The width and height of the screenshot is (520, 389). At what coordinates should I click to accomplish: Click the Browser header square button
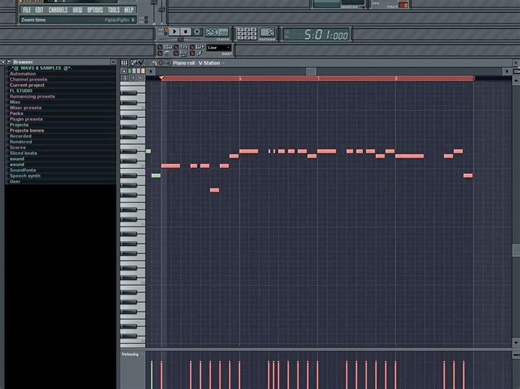(113, 62)
